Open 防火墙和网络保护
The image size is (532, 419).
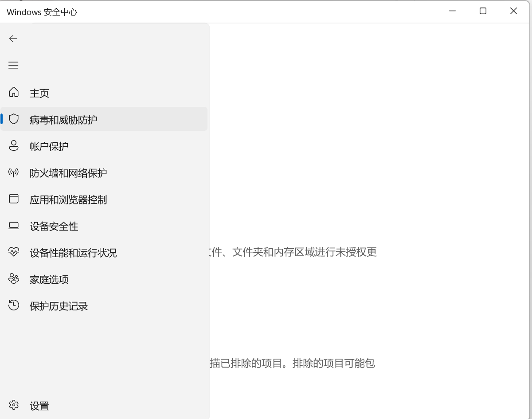tap(104, 173)
